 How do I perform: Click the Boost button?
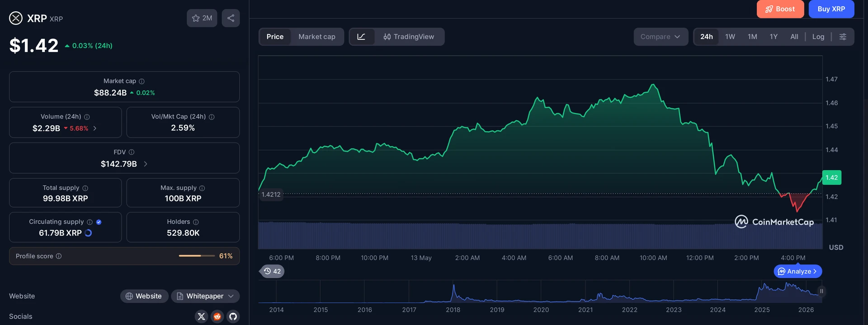780,9
